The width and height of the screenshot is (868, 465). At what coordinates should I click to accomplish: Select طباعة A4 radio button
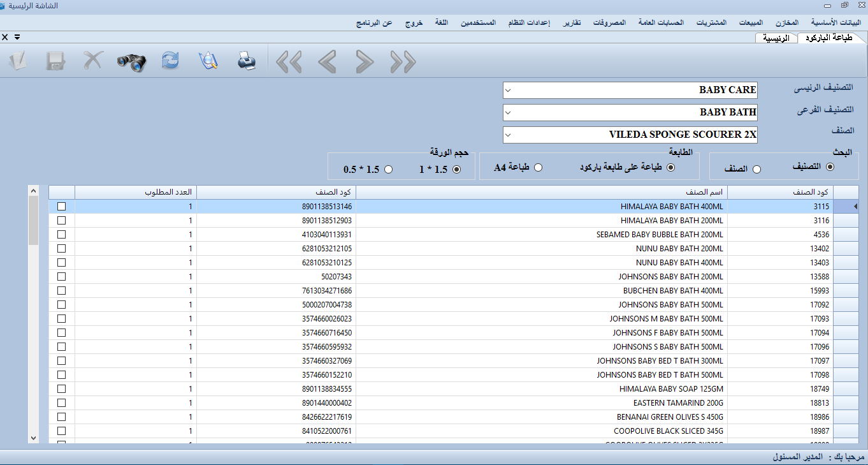539,167
